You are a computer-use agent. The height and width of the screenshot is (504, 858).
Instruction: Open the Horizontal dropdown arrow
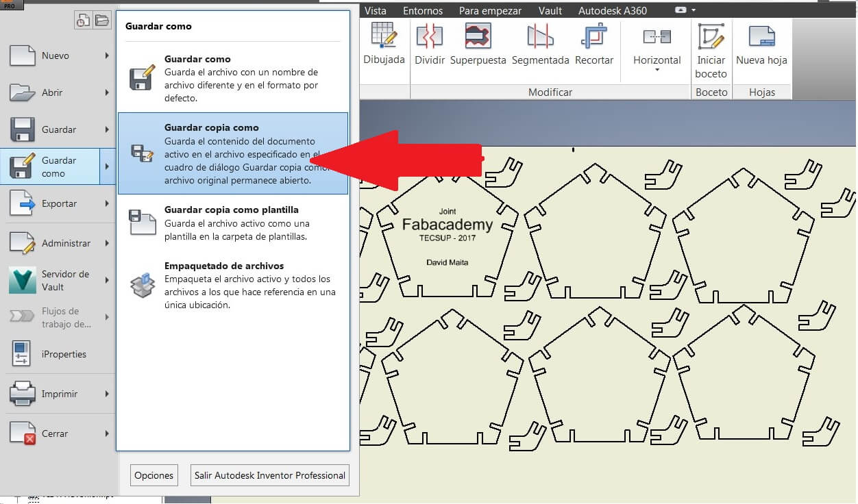(657, 71)
